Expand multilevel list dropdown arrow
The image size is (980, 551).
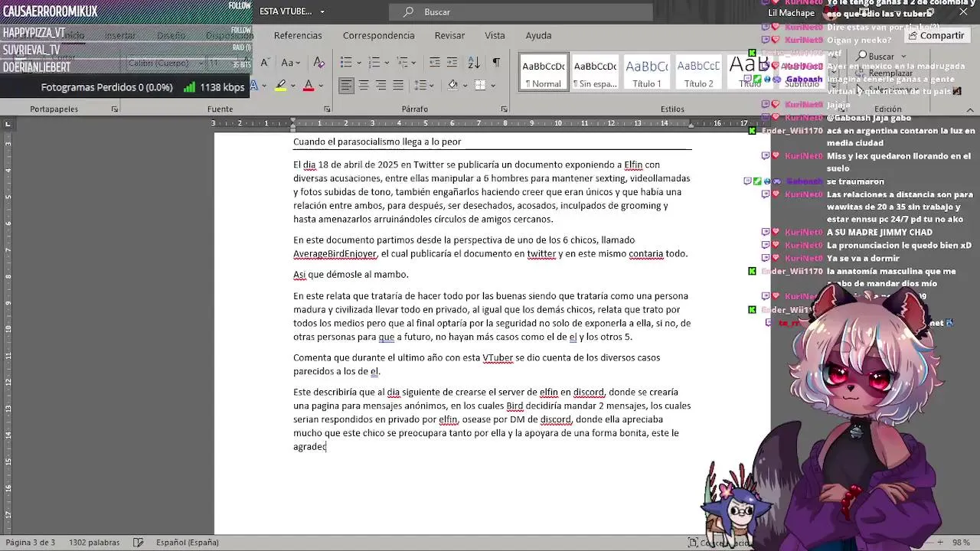(x=414, y=63)
